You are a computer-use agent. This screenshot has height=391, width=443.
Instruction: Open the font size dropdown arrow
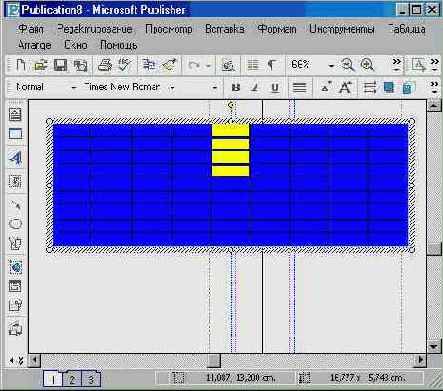click(x=215, y=88)
